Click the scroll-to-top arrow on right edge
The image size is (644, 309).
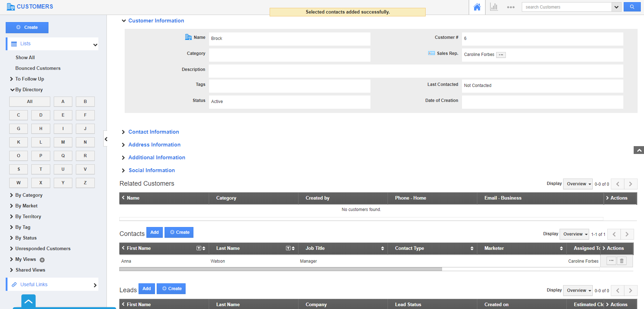tap(639, 150)
